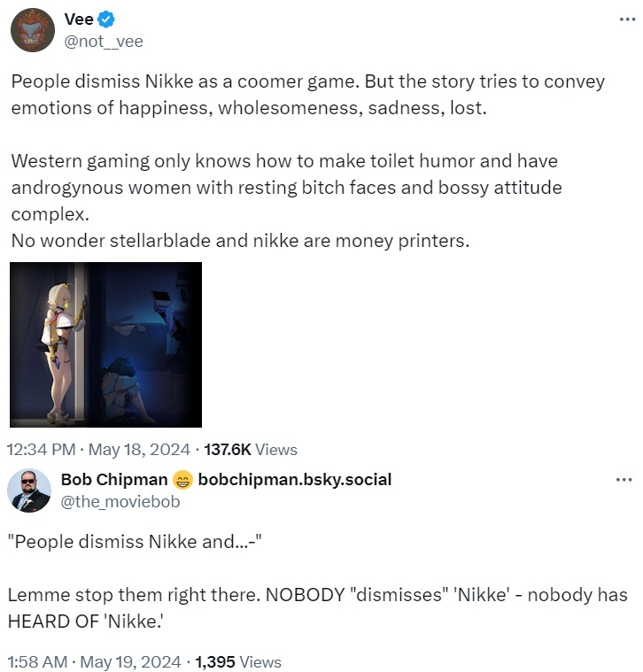This screenshot has height=672, width=643.
Task: Click the Bob Chipman display name
Action: pos(114,480)
